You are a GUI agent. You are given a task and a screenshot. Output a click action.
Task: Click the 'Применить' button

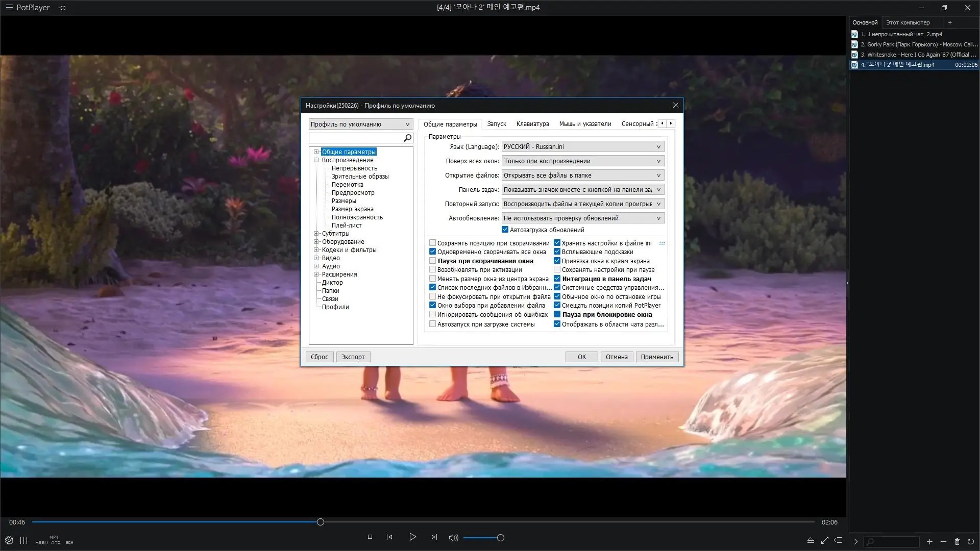coord(657,357)
